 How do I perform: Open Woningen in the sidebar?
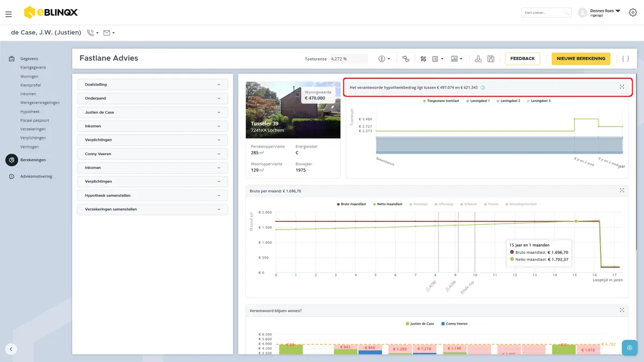pos(30,76)
